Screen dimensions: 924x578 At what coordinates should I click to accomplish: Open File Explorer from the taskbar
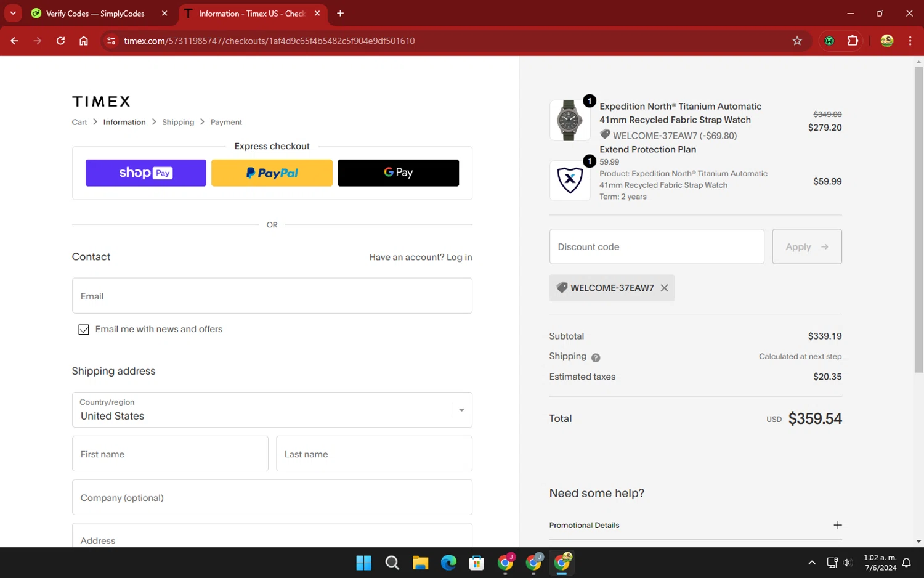pos(420,563)
